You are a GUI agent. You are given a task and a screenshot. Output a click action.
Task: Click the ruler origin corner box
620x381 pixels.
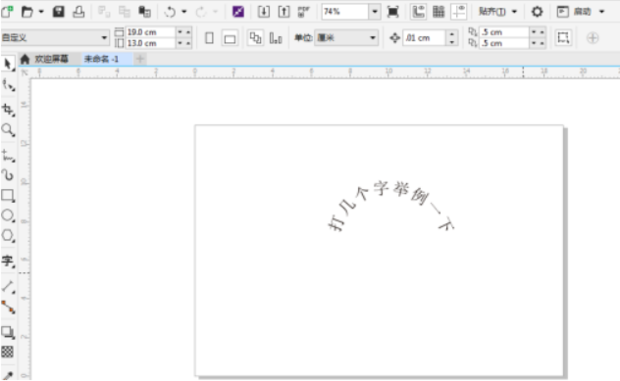point(25,73)
